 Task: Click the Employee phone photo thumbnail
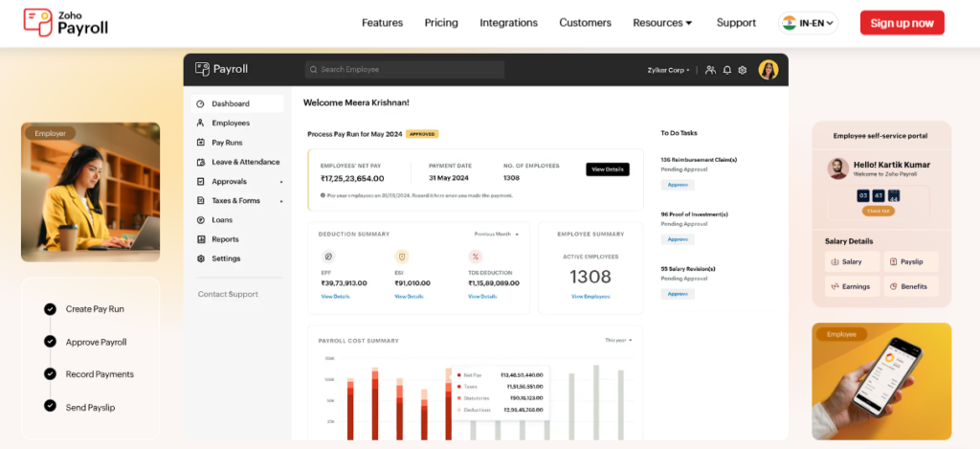pyautogui.click(x=881, y=381)
